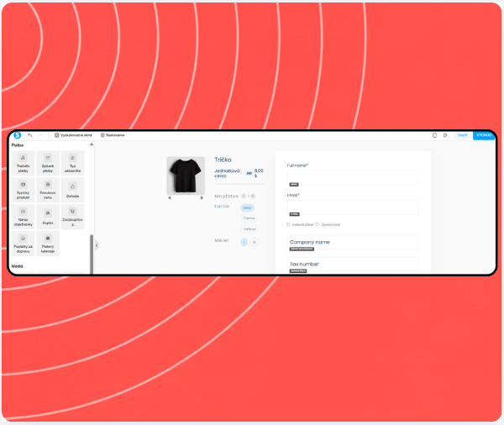Click the Full name input field
The image size is (504, 425).
click(x=353, y=177)
